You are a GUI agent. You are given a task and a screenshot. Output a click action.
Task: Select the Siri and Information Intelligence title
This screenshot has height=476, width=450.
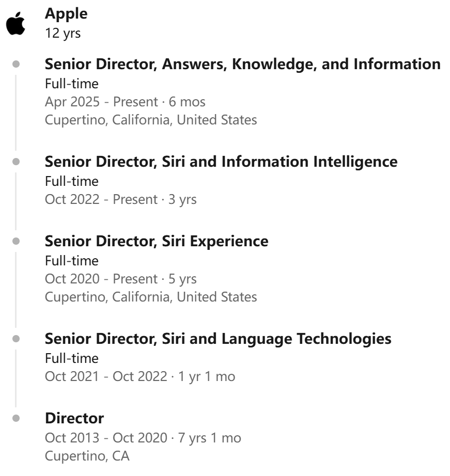221,162
